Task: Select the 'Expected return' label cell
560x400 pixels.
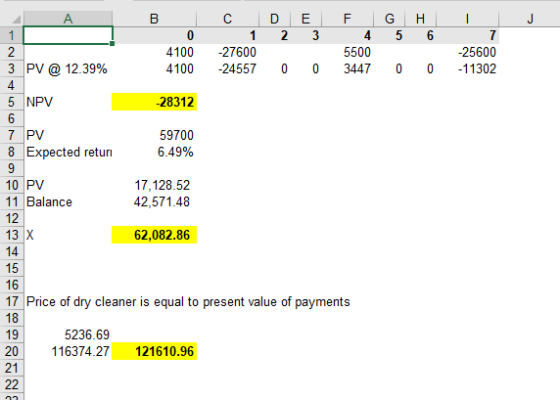Action: [68, 152]
